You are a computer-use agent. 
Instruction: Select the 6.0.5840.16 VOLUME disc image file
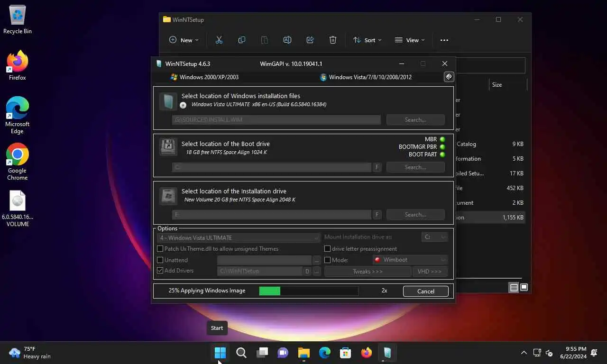18,209
